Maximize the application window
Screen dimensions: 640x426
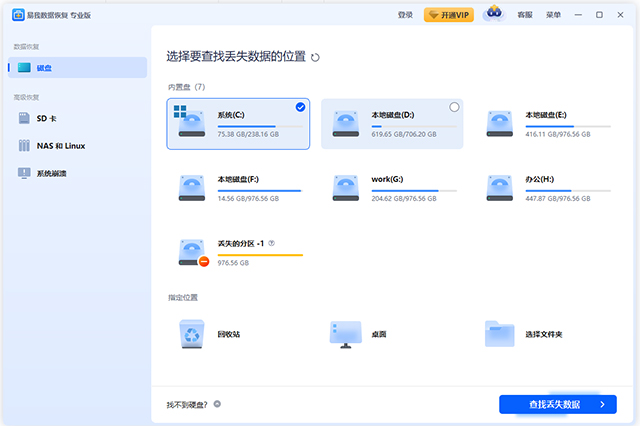[x=599, y=15]
